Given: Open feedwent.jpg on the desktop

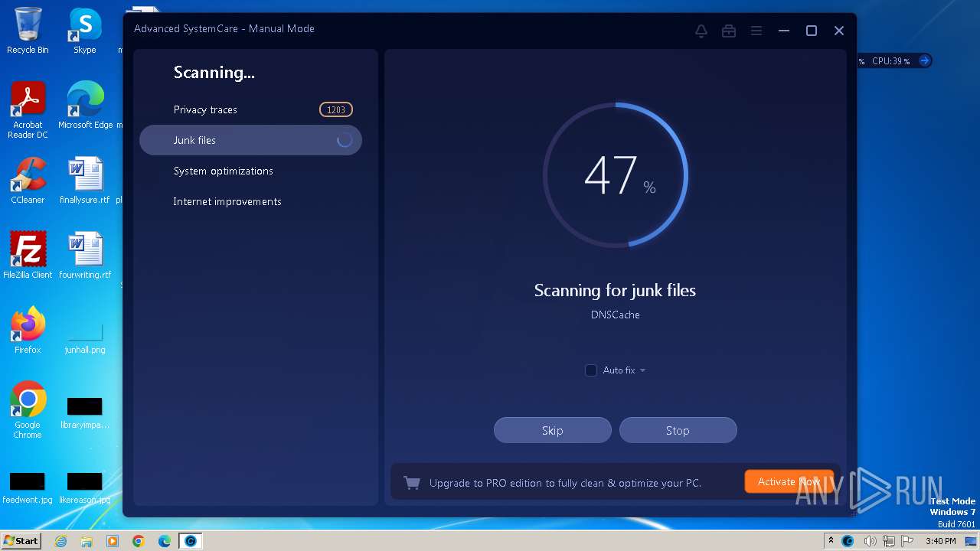Looking at the screenshot, I should click(x=28, y=488).
